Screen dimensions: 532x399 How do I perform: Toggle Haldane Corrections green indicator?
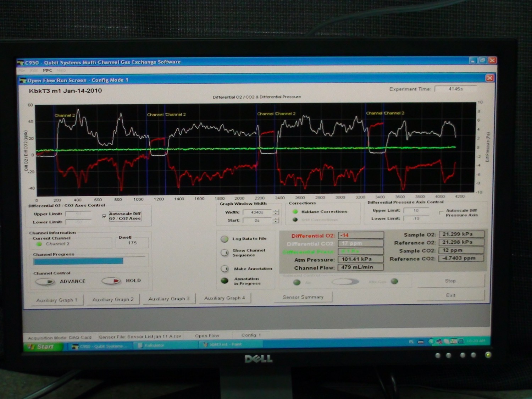(295, 212)
